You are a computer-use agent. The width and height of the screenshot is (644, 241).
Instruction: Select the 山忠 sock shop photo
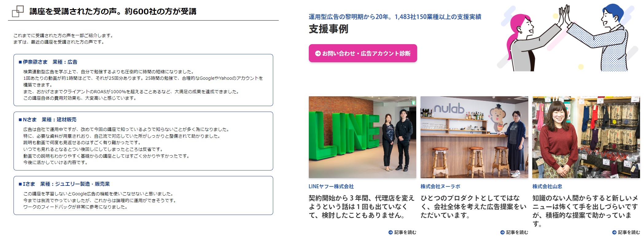tap(586, 137)
